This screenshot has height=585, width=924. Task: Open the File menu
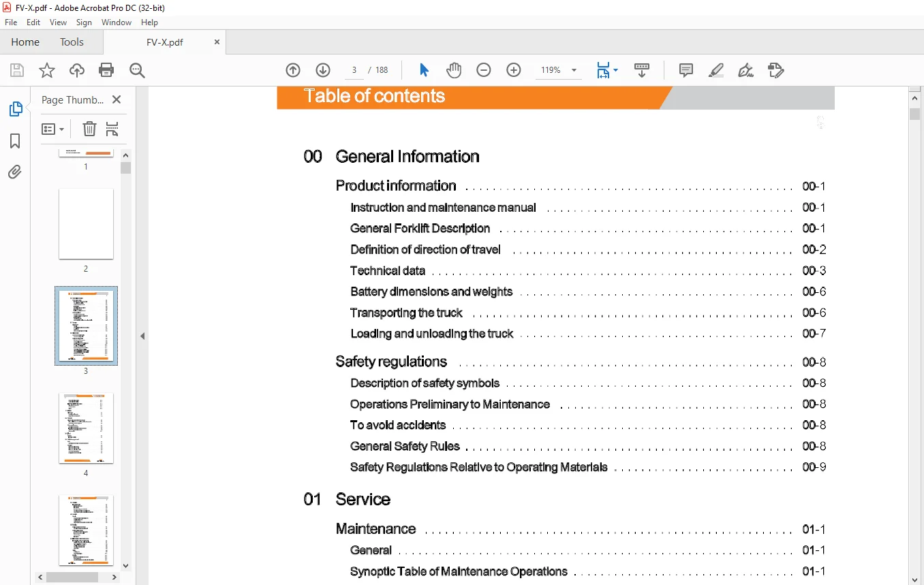11,22
